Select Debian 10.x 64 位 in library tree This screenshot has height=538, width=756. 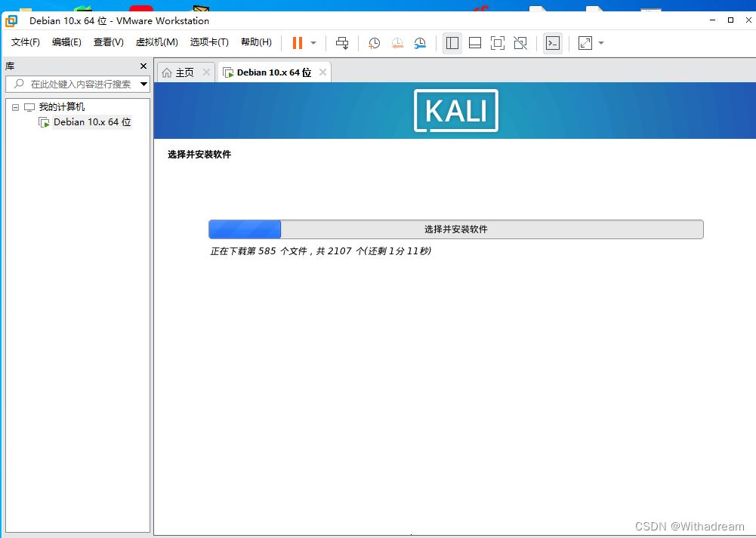(92, 122)
